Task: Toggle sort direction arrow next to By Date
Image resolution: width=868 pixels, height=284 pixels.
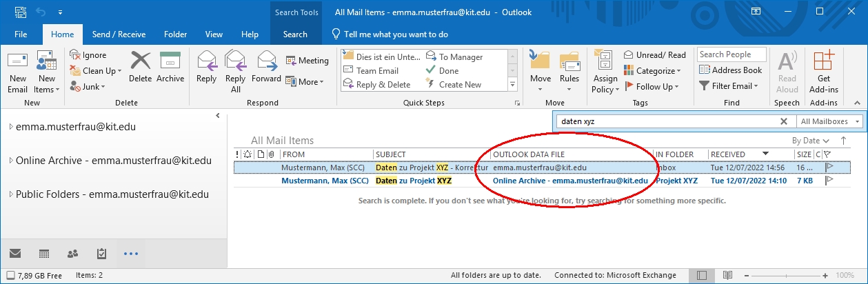Action: (x=842, y=141)
